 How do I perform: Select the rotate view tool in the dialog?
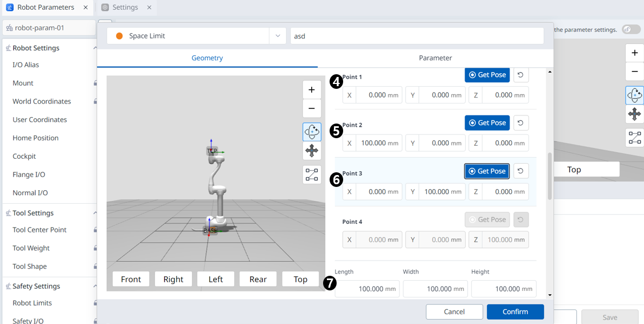(x=312, y=132)
